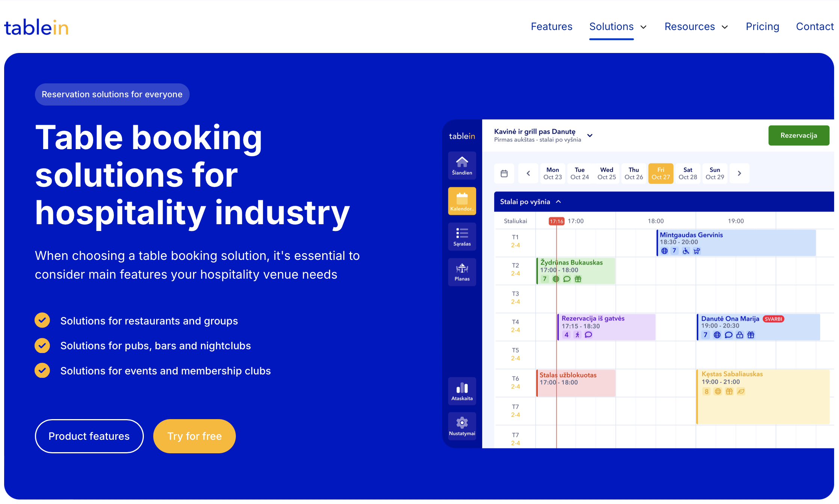Click the 17:16 current time marker
The image size is (839, 504).
[x=557, y=221]
